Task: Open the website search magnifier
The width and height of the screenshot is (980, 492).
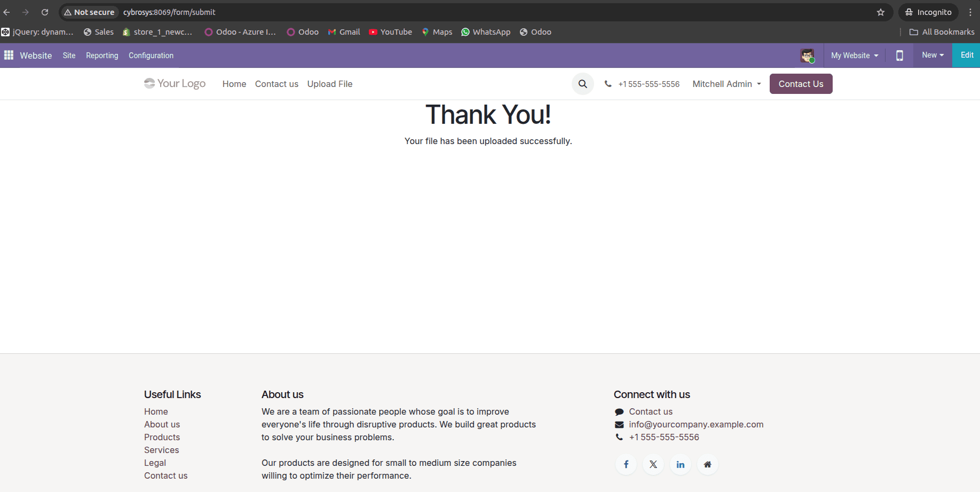Action: coord(582,84)
